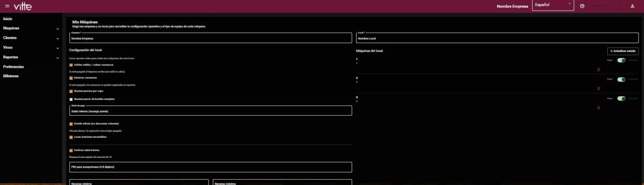Expand the Clientes sidebar chevron
Screen dimensions: 644x185
point(58,39)
